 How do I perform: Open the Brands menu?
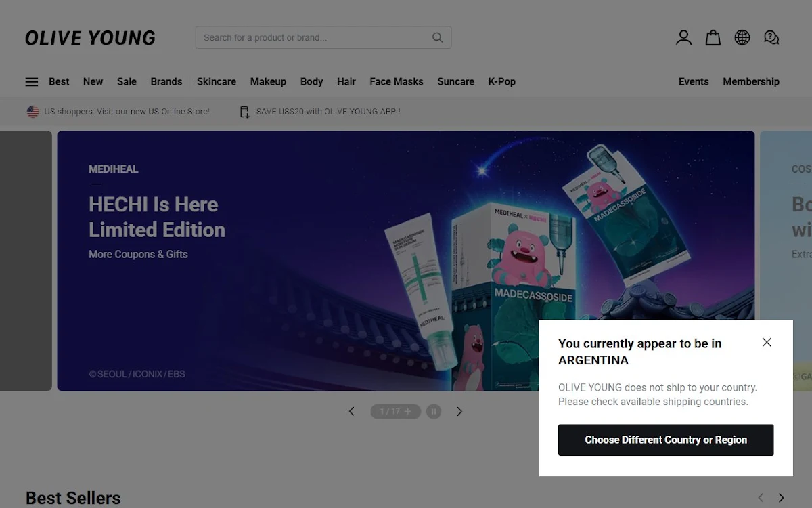[x=166, y=81]
